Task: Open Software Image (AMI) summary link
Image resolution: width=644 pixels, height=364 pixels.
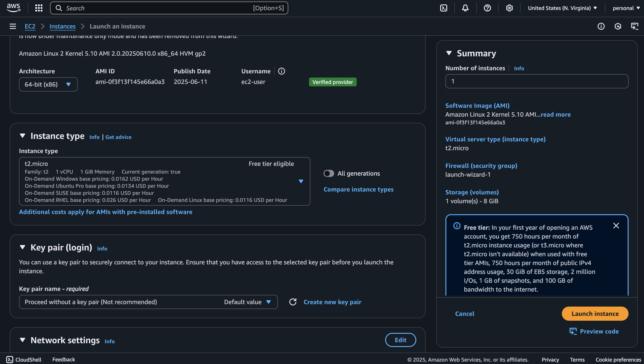Action: pyautogui.click(x=477, y=106)
